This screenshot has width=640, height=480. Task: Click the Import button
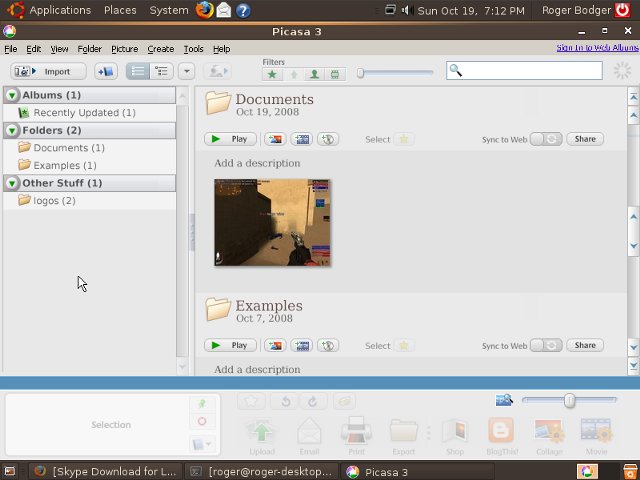49,71
